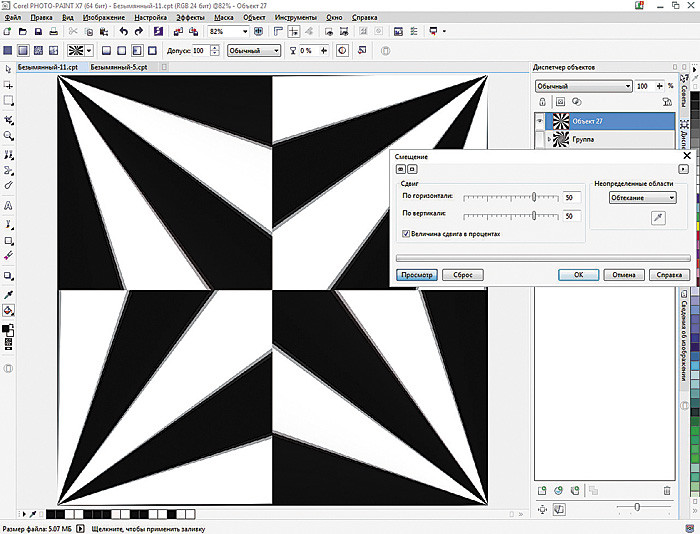Redo the last undone action
700x534 pixels.
(139, 31)
